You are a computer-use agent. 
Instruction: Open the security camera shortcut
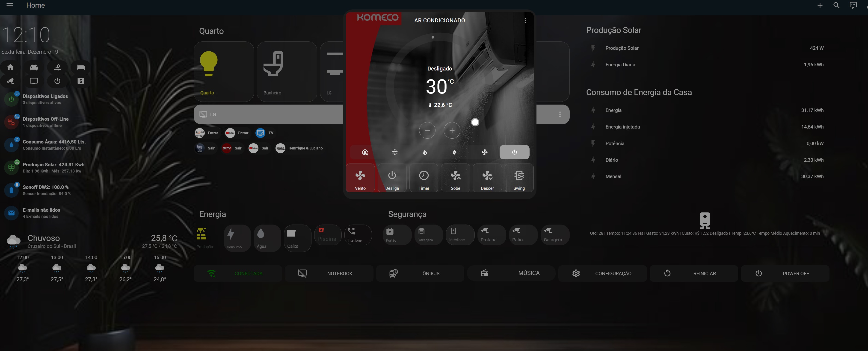pyautogui.click(x=10, y=81)
